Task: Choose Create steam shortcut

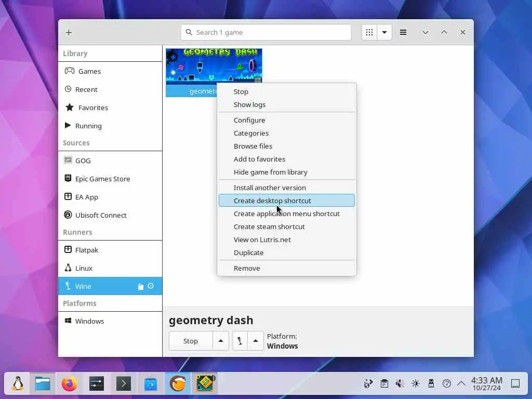Action: pyautogui.click(x=287, y=227)
